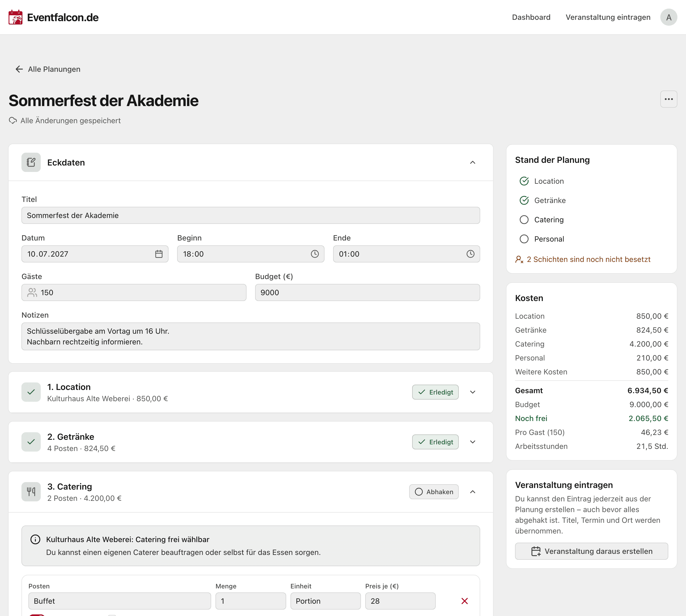686x616 pixels.
Task: Click the Eventfalcon.de brand name
Action: [x=63, y=17]
